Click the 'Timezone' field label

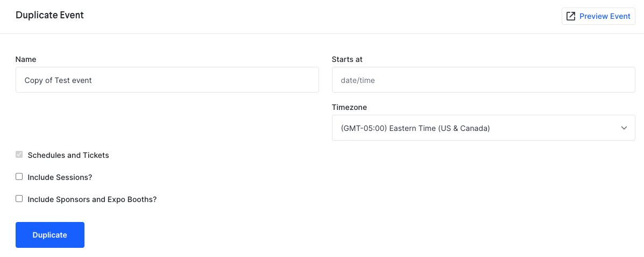[x=350, y=107]
